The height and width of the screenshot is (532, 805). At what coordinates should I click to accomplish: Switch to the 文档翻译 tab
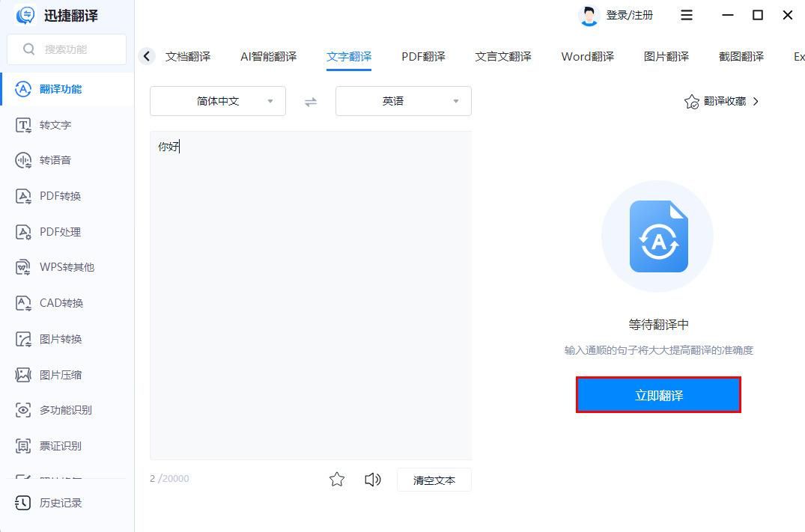(188, 56)
